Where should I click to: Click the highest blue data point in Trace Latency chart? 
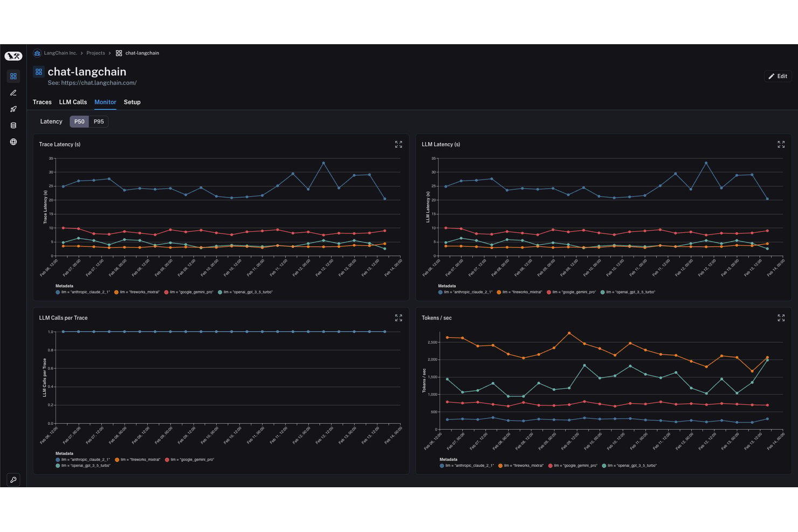point(324,163)
